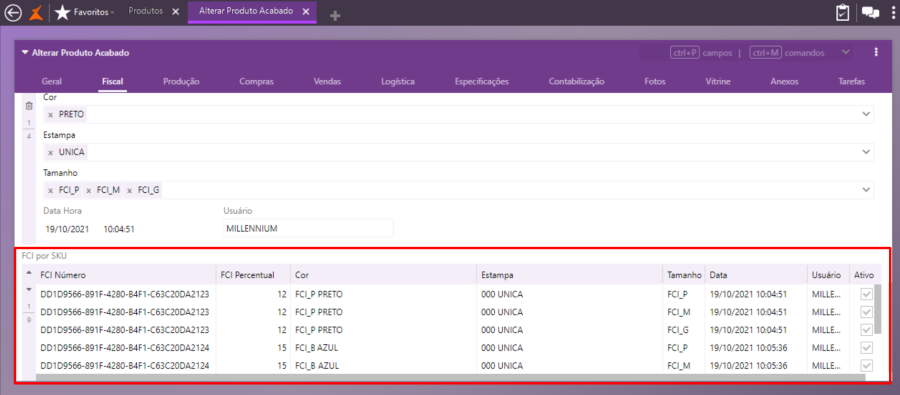Viewport: 900px width, 395px height.
Task: Open the Vendas tab
Action: pyautogui.click(x=327, y=82)
